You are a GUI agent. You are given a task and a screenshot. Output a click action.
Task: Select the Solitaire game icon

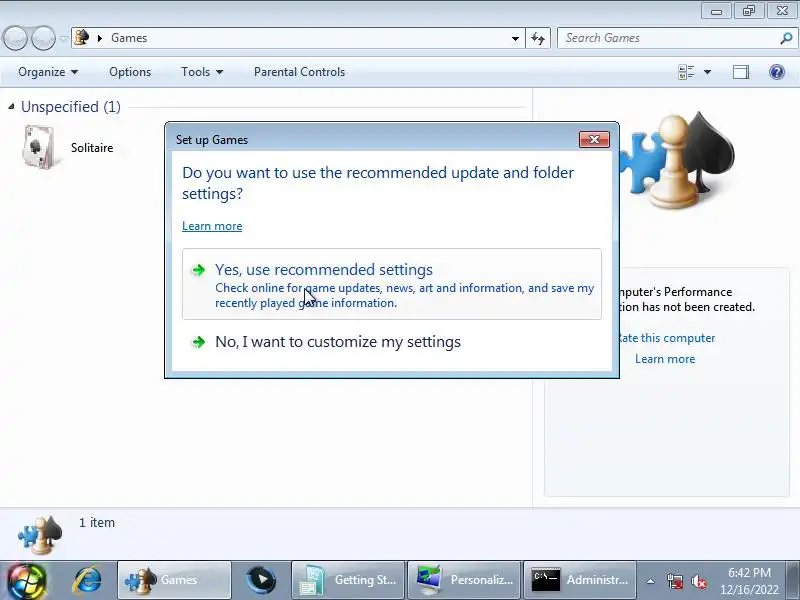click(x=38, y=147)
